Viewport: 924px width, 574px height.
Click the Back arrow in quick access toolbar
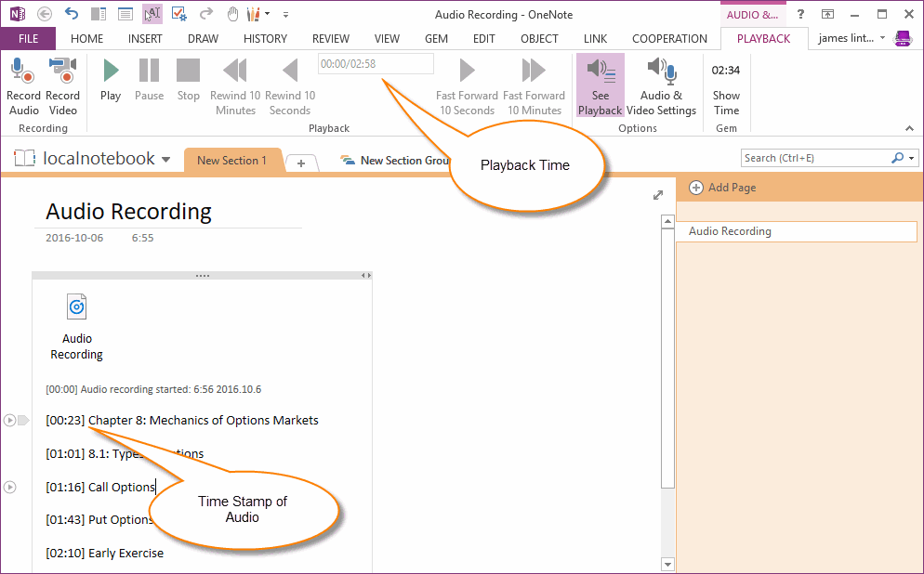click(45, 14)
